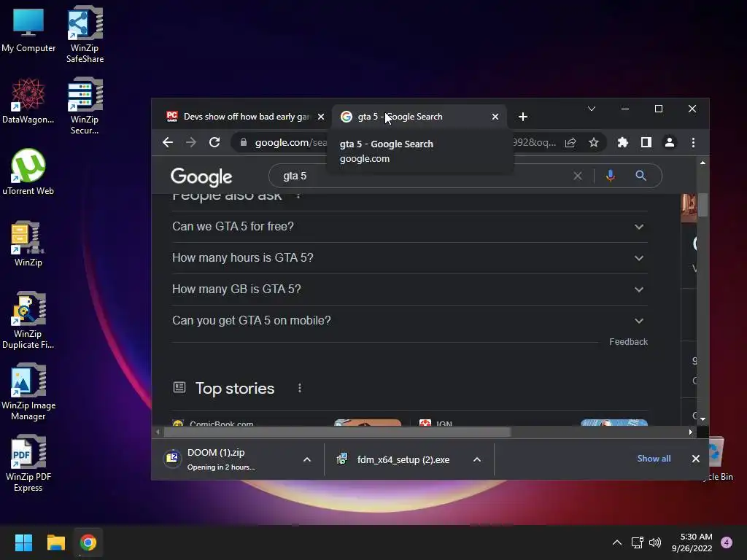
Task: Select WinZip Image Manager icon
Action: tap(28, 392)
